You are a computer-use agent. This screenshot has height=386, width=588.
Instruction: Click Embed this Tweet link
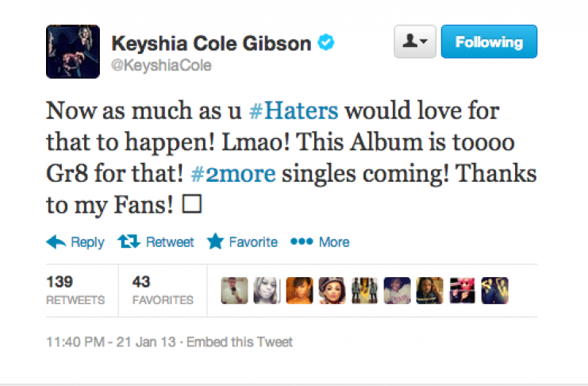click(240, 342)
